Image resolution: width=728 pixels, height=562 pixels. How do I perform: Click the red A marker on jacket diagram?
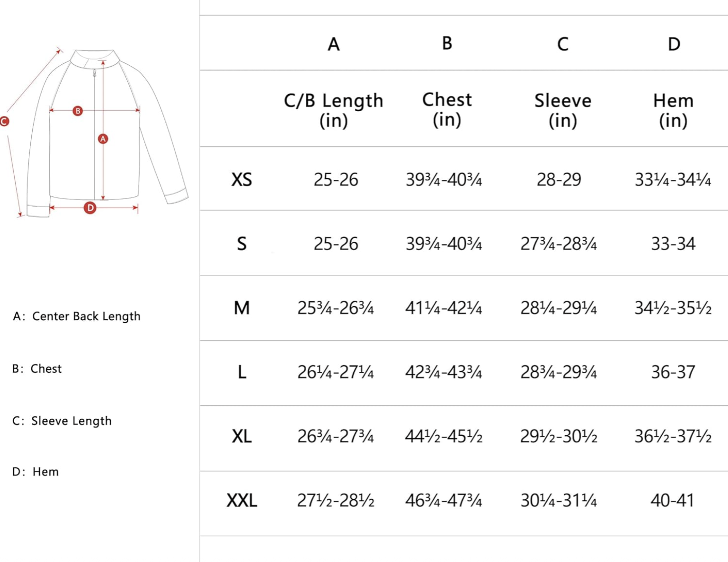103,139
